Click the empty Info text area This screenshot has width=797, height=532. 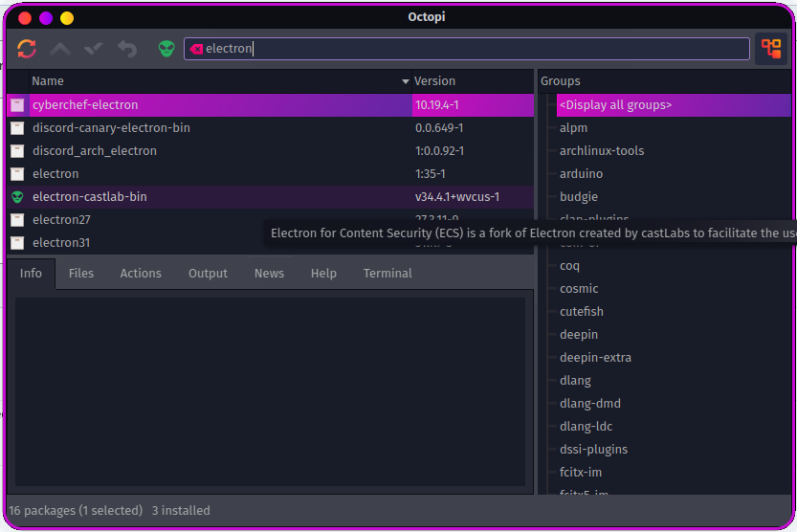click(x=270, y=391)
